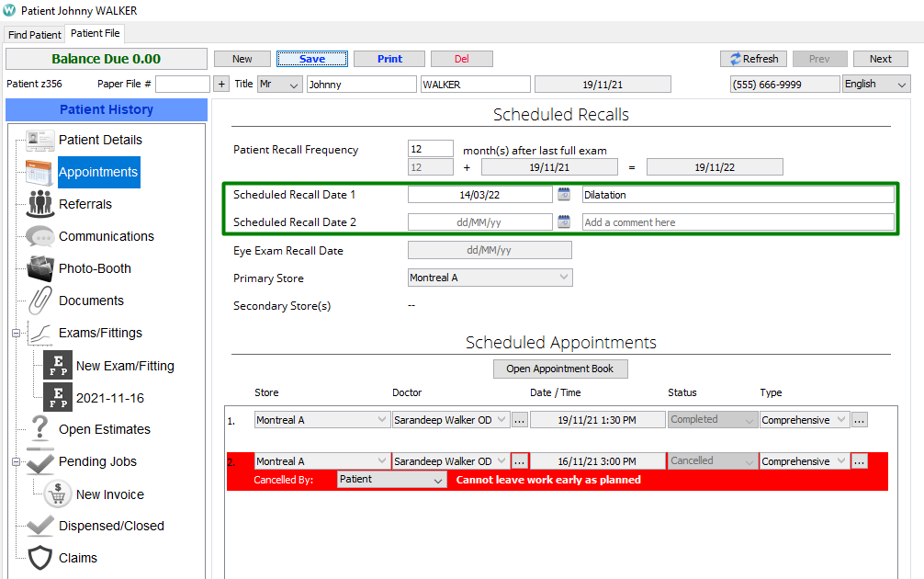Click the 2021-11-16 exam eye chart icon
Viewport: 924px width, 579px height.
tap(58, 397)
